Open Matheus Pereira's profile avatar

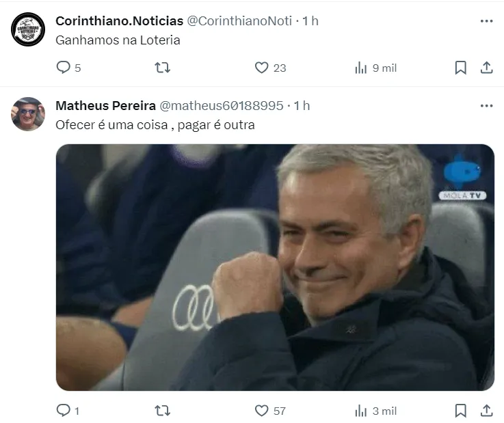click(x=28, y=114)
